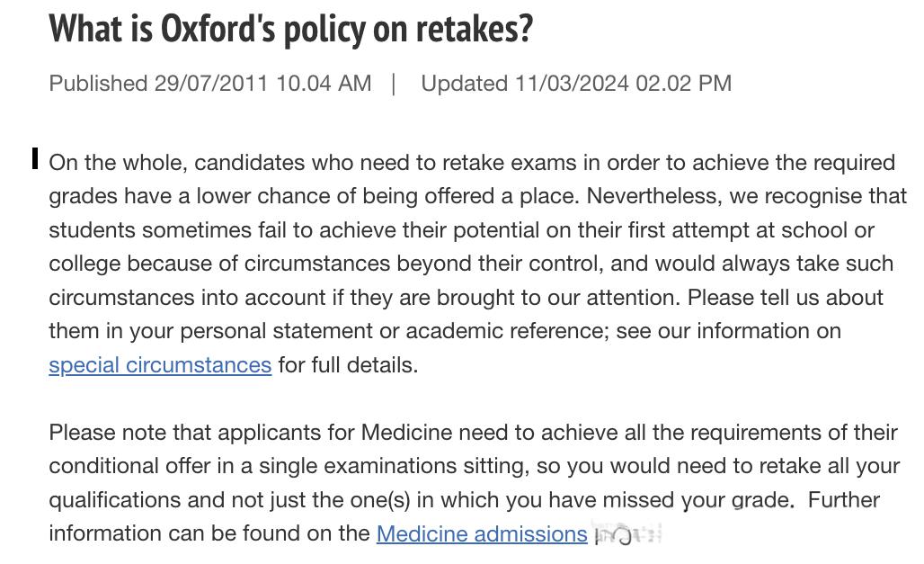
Task: Click the words 'for full details.'
Action: coord(348,365)
